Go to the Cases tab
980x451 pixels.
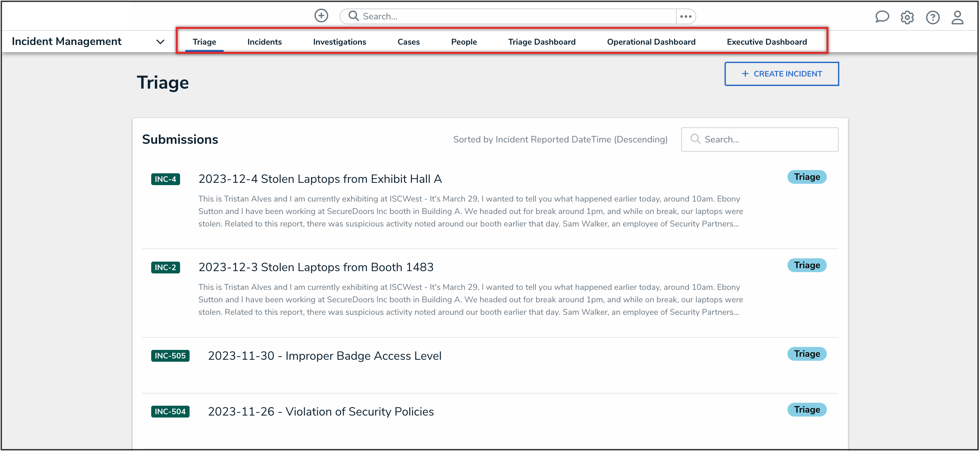[x=408, y=42]
